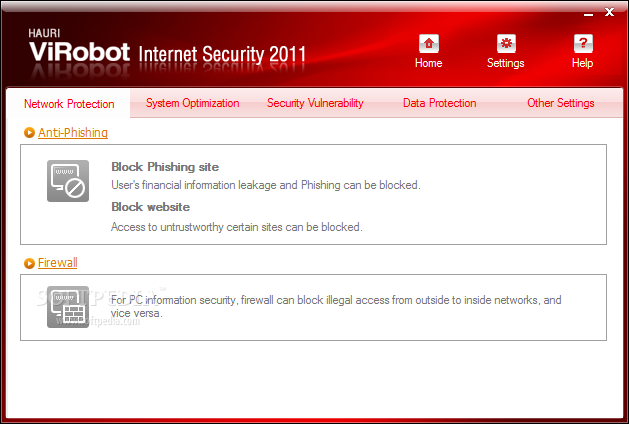Minimize the ViRobot window
Viewport: 629px width, 424px height.
pyautogui.click(x=588, y=13)
